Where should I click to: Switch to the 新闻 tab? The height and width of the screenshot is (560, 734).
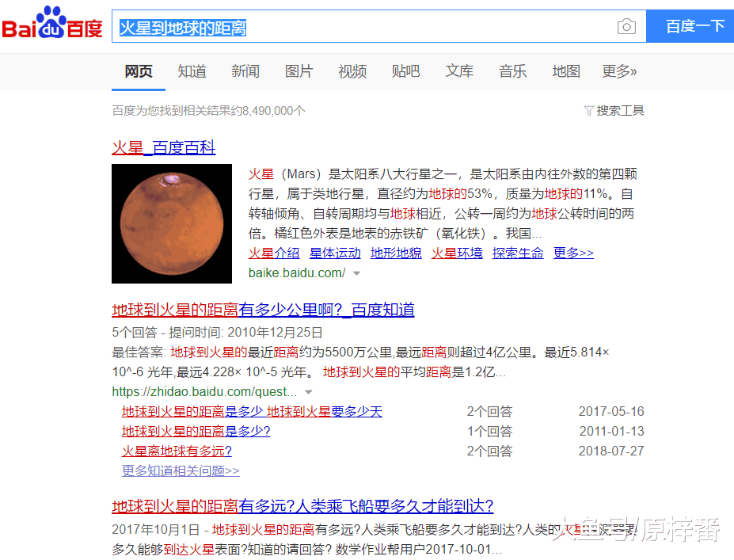point(245,71)
